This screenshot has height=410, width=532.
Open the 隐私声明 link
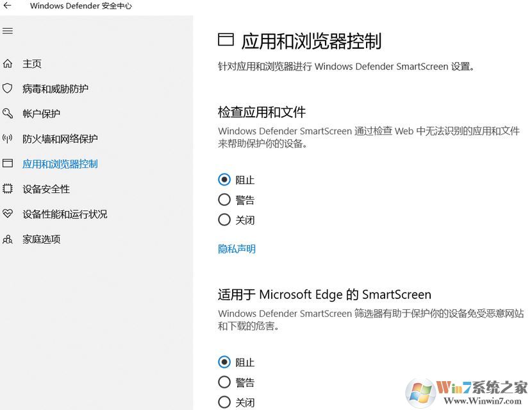pos(237,249)
